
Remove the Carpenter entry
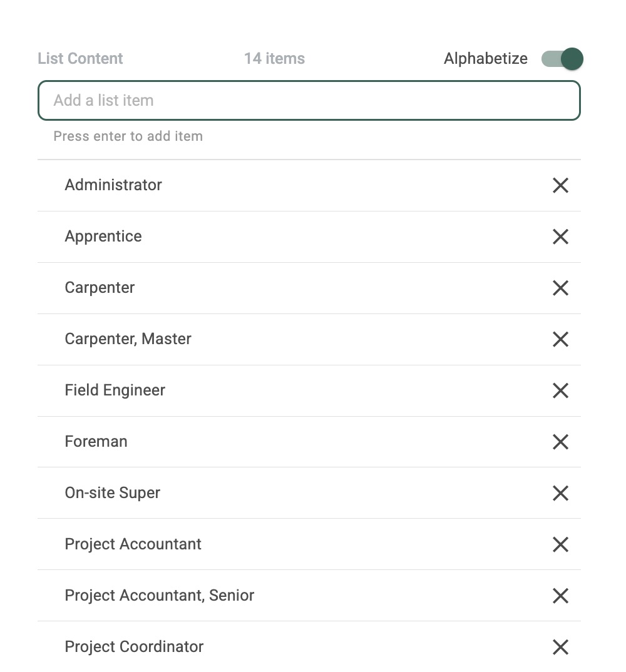tap(560, 288)
